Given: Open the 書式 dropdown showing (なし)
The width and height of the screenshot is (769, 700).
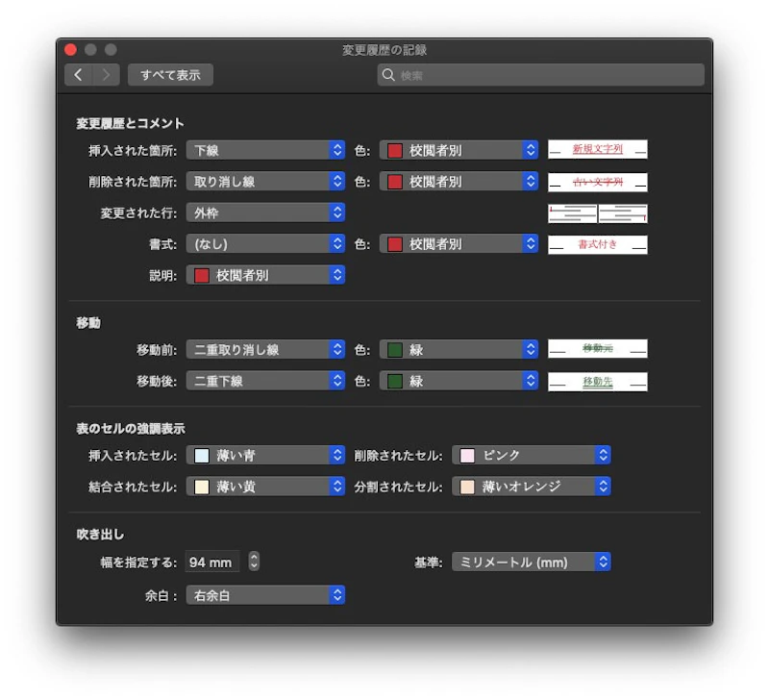Looking at the screenshot, I should [266, 243].
